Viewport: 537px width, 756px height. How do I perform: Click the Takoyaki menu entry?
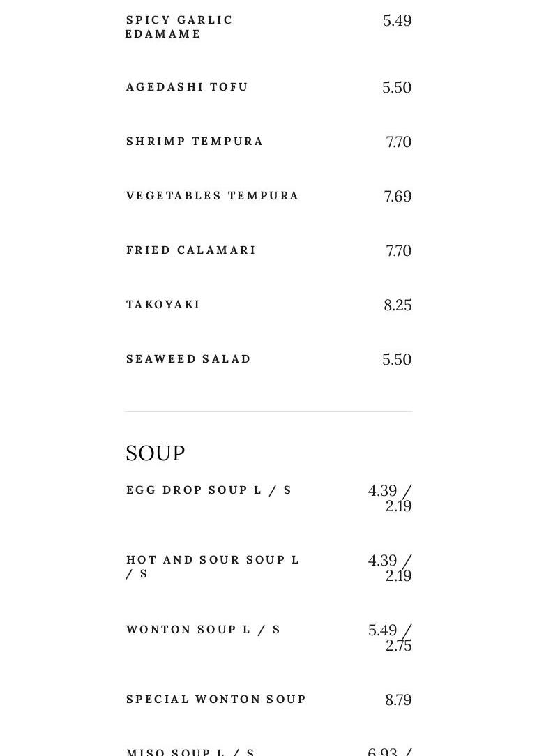click(x=162, y=305)
